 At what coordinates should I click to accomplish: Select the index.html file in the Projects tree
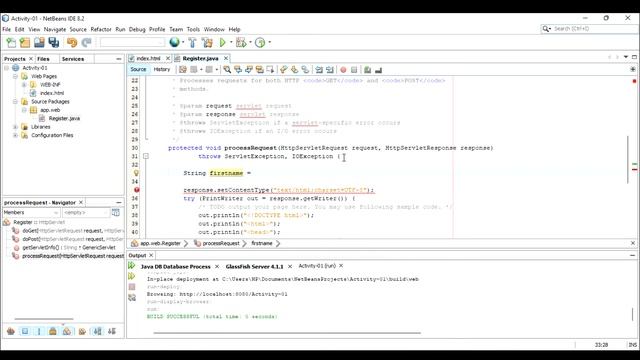tap(52, 93)
